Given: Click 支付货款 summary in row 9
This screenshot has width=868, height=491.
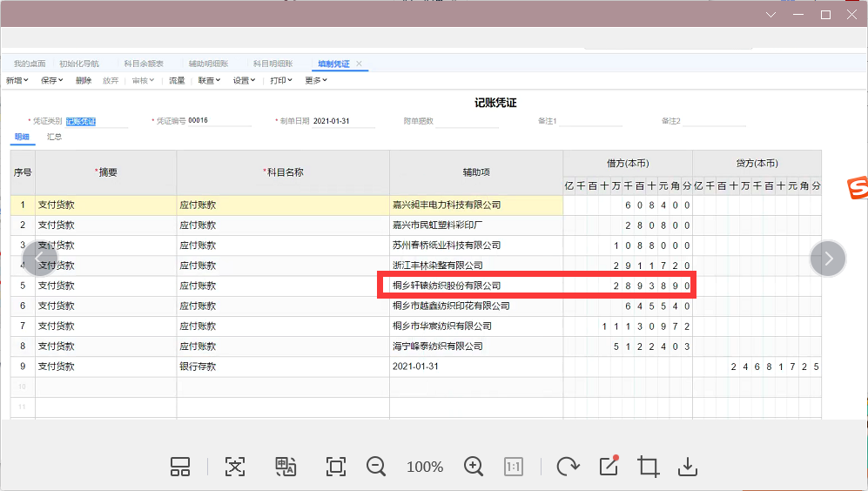Looking at the screenshot, I should 105,367.
